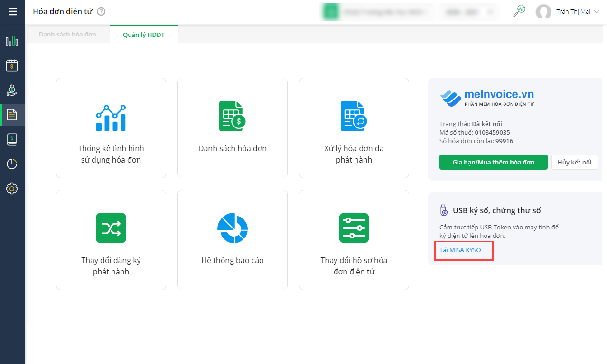Viewport: 607px width, 364px height.
Task: Open the dollar calendar sidebar icon
Action: click(x=12, y=65)
